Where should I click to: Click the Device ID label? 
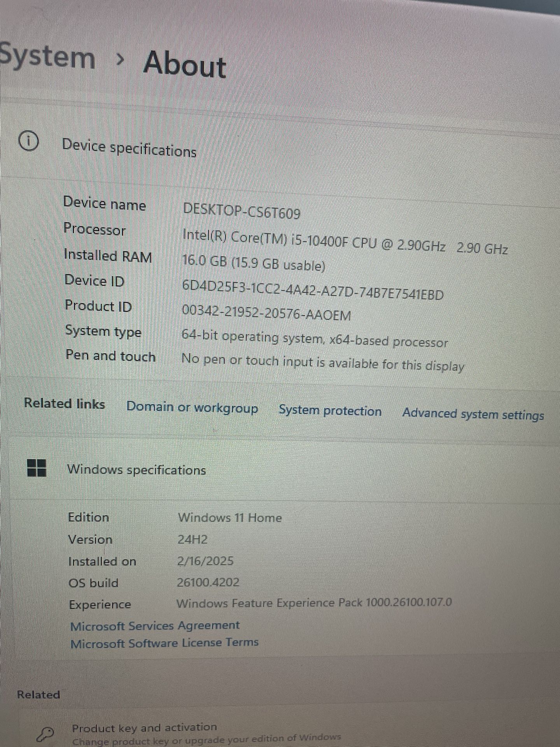click(94, 280)
